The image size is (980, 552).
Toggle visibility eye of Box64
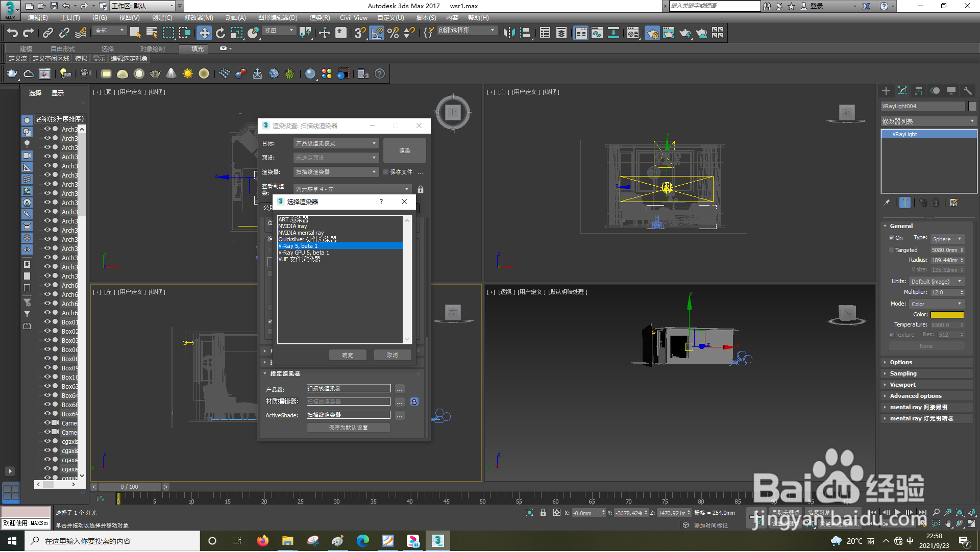[47, 395]
